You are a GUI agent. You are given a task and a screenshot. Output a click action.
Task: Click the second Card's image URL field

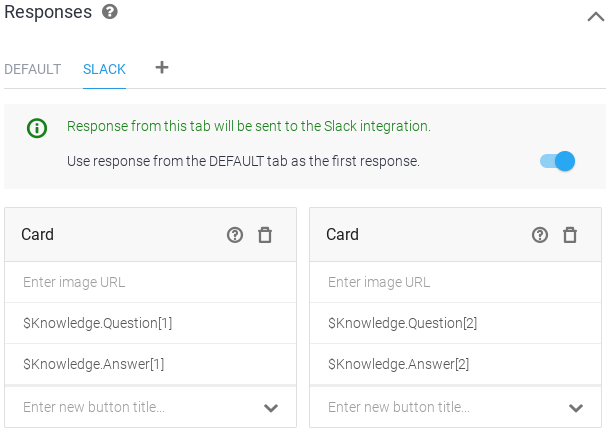pyautogui.click(x=455, y=282)
